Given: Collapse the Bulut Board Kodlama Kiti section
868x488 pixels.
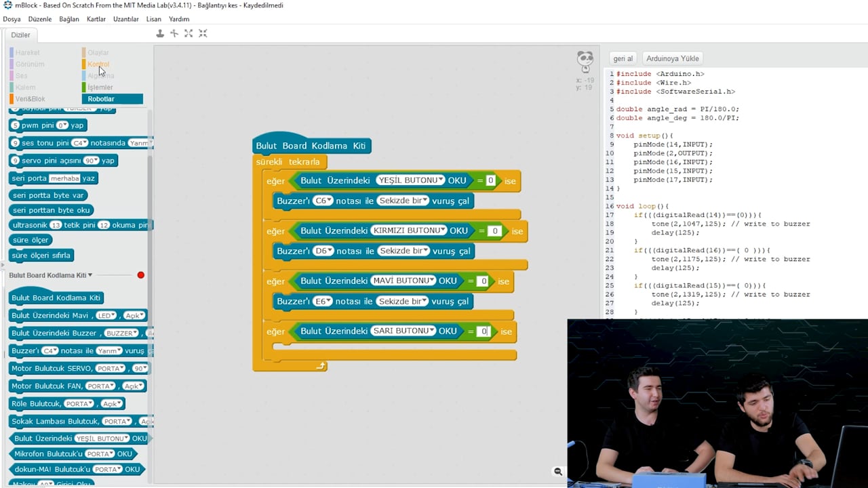Looking at the screenshot, I should 90,275.
